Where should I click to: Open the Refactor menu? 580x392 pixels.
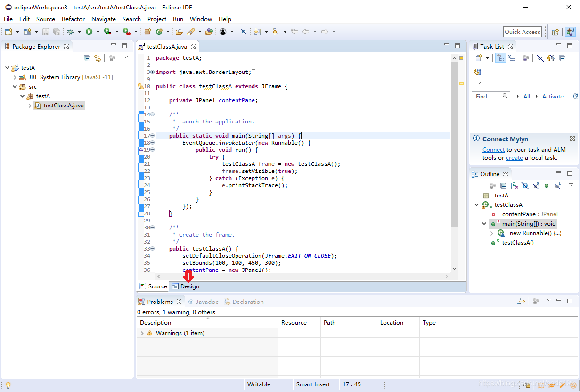click(73, 19)
